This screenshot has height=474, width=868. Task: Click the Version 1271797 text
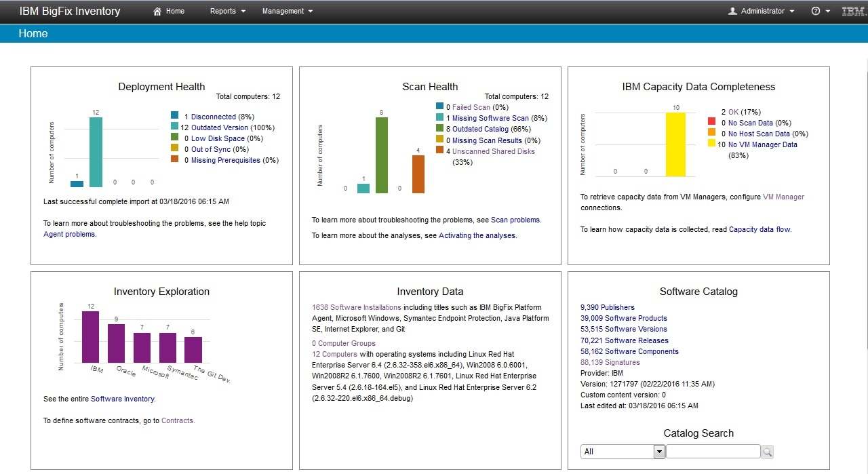648,384
